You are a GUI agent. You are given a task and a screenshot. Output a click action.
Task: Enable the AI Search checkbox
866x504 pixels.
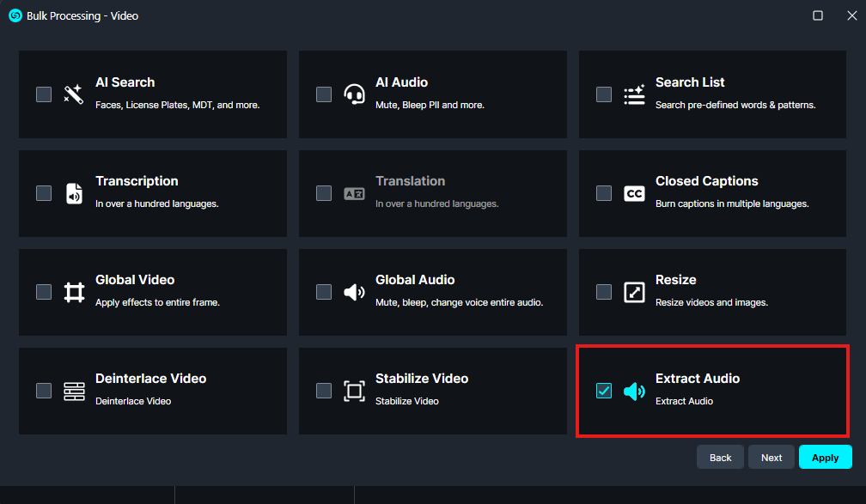(44, 94)
